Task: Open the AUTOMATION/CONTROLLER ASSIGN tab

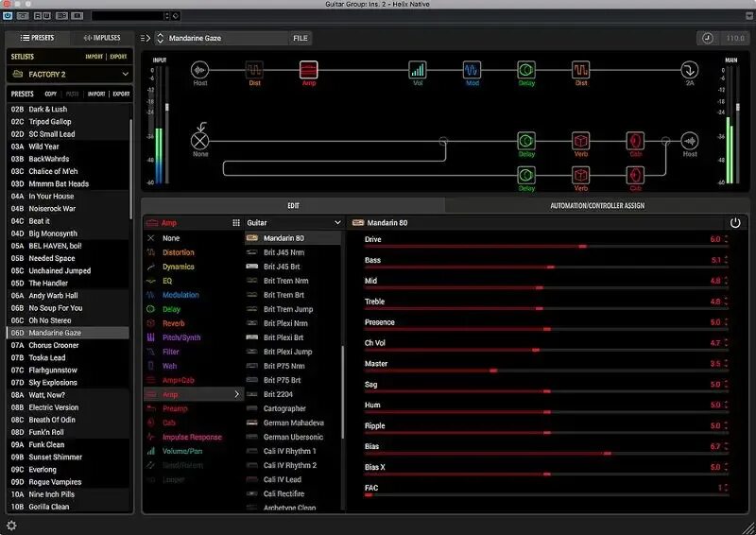Action: coord(597,205)
